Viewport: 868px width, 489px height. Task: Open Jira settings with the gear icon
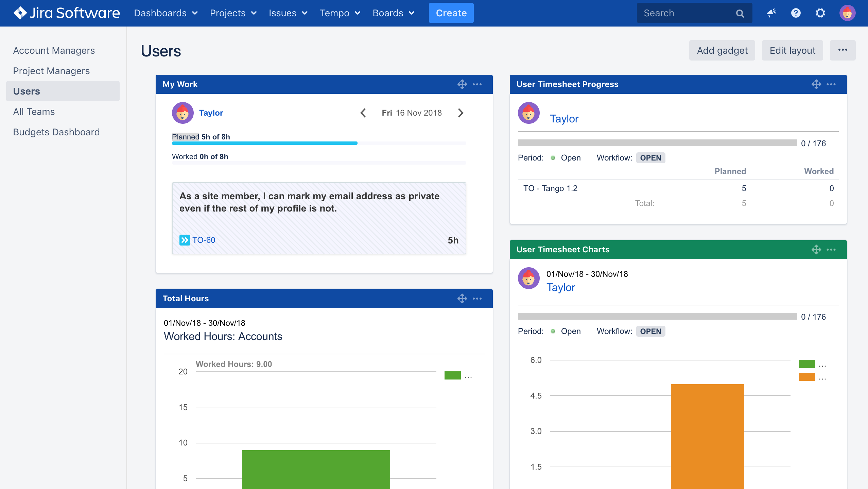click(x=820, y=13)
